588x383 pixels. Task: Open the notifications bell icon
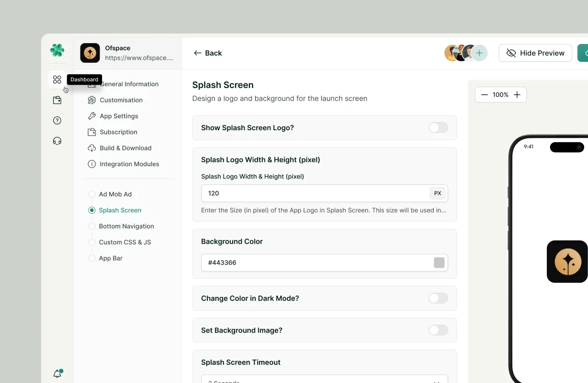[x=57, y=374]
